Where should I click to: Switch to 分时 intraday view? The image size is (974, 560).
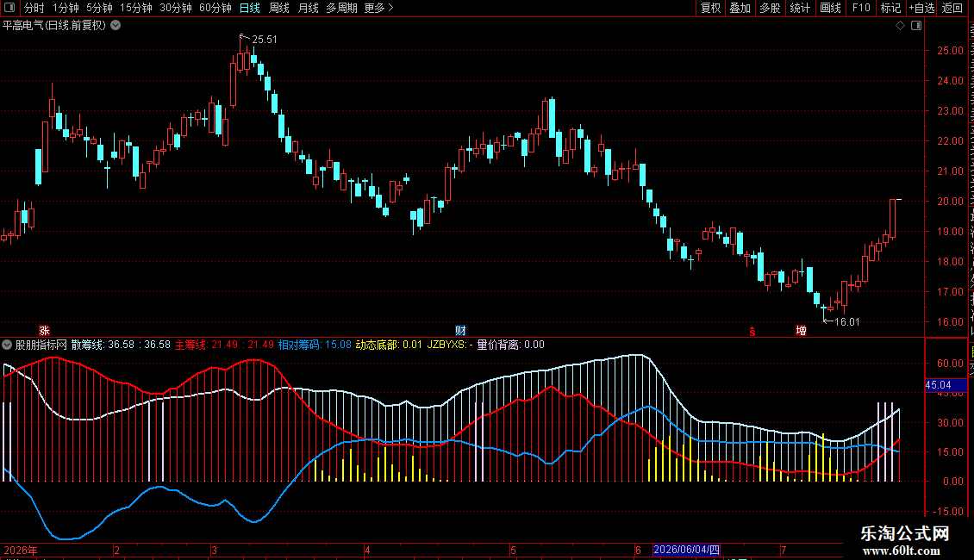[34, 8]
